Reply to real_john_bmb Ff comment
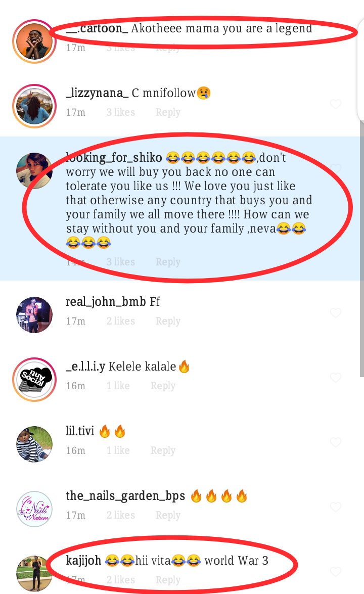Image resolution: width=364 pixels, height=594 pixels. (168, 321)
